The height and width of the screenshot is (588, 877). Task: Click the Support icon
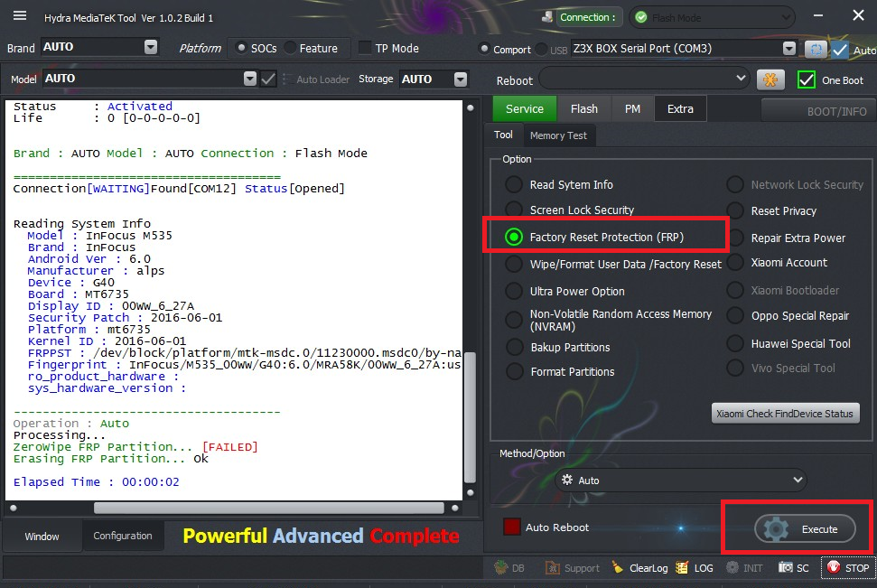click(553, 568)
